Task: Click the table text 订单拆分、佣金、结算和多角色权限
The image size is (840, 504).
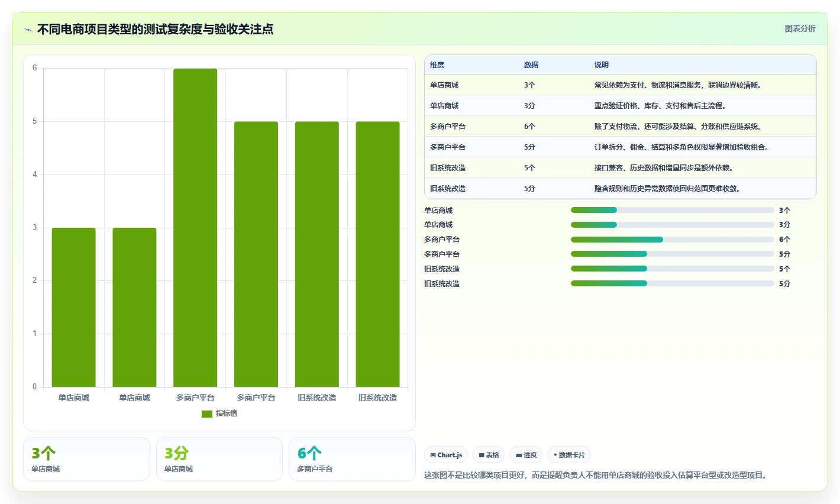Action: coord(651,147)
